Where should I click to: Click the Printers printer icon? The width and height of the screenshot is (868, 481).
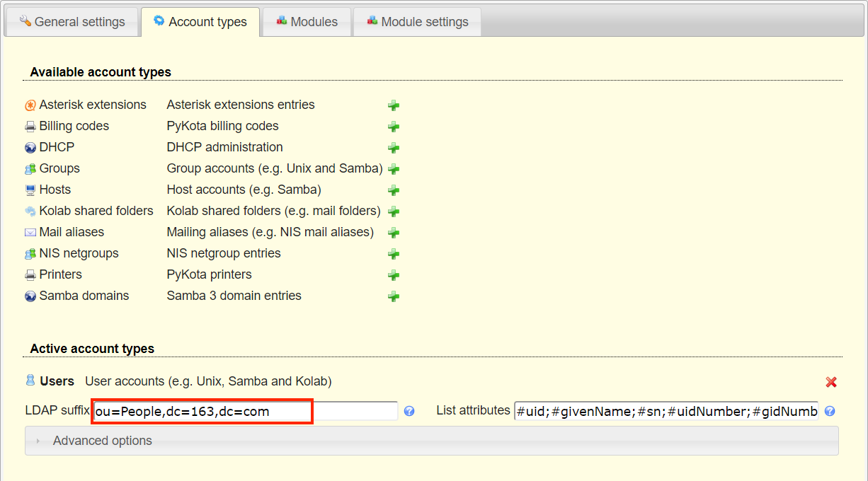pos(30,275)
